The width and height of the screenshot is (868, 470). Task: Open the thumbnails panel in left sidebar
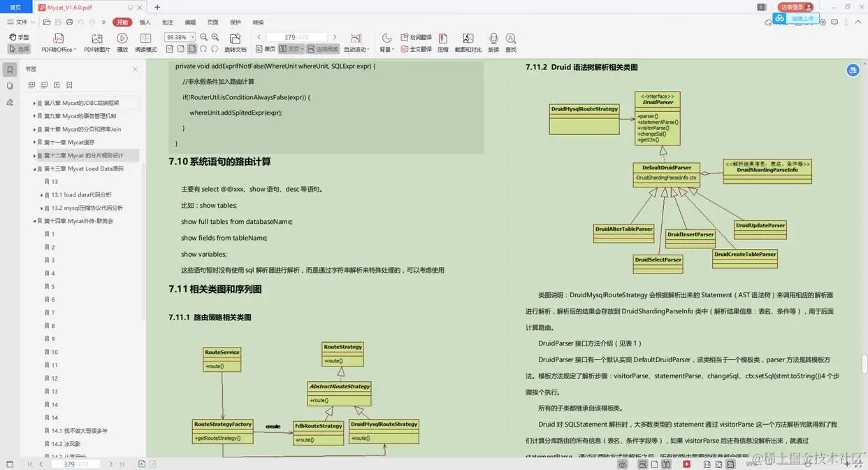pyautogui.click(x=10, y=86)
